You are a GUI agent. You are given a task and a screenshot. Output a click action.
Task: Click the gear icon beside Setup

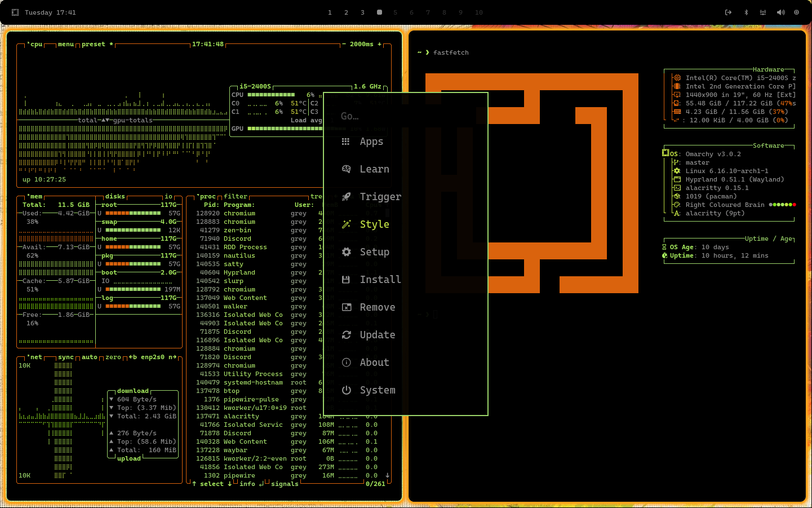coord(346,252)
